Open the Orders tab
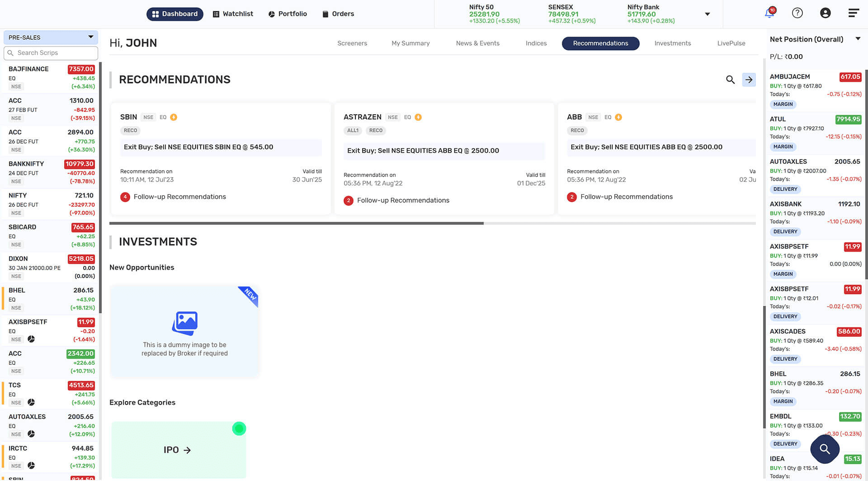Screen dimensions: 868x481 coord(338,14)
